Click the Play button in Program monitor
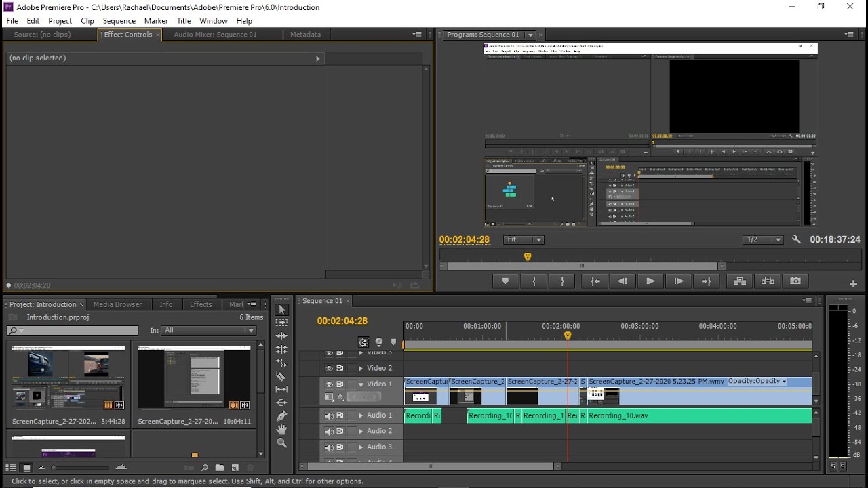 (x=650, y=281)
